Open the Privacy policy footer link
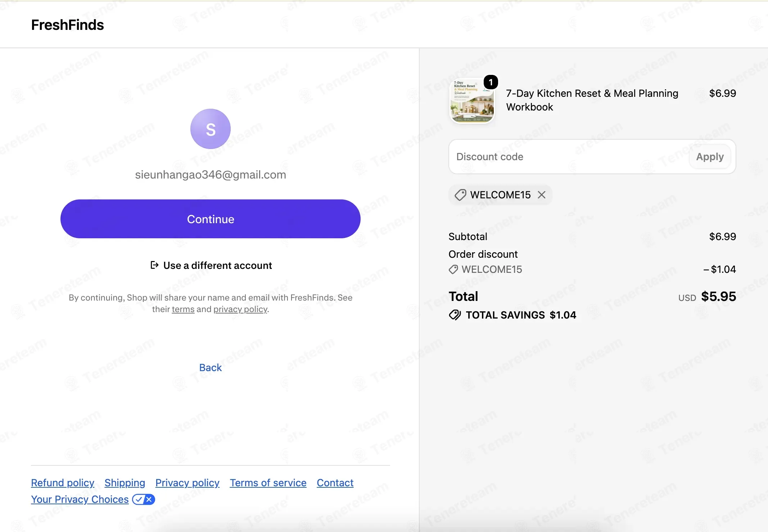Image resolution: width=768 pixels, height=532 pixels. (x=188, y=483)
